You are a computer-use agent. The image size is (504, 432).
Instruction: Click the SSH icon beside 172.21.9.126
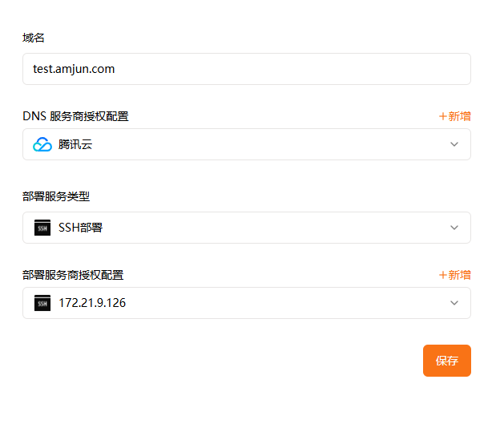42,303
